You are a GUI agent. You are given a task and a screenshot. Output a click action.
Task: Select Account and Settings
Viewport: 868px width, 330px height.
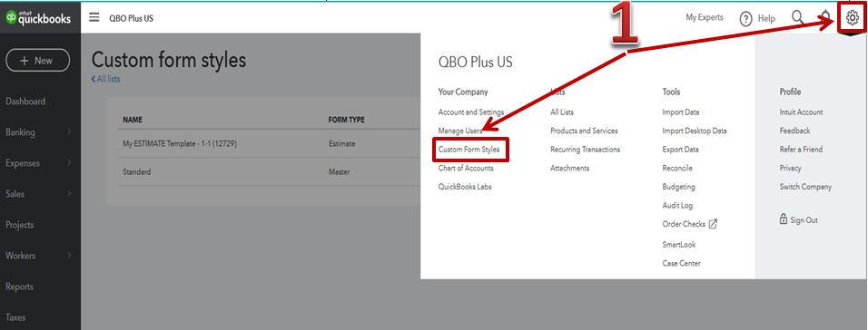point(471,112)
